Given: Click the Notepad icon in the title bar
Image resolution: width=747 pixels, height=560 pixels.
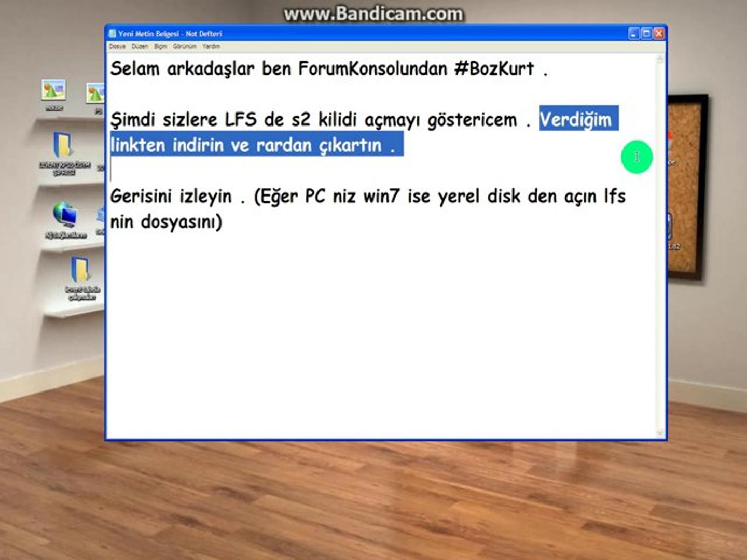Looking at the screenshot, I should point(112,34).
